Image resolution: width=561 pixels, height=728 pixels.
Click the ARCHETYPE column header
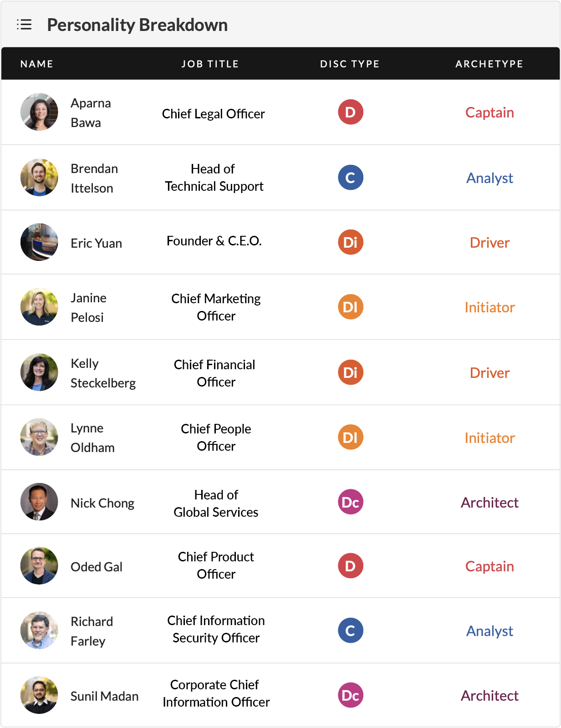[x=490, y=64]
